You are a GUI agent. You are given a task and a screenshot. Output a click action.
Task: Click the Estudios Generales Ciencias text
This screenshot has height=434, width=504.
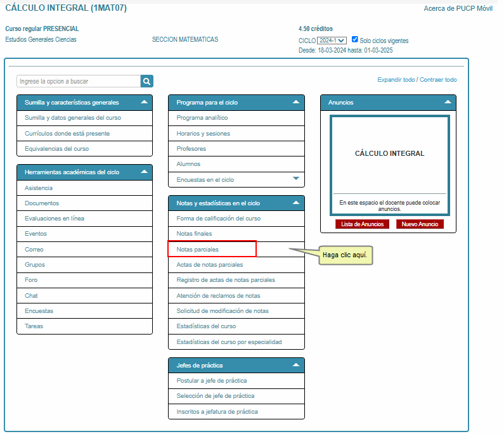click(x=41, y=39)
